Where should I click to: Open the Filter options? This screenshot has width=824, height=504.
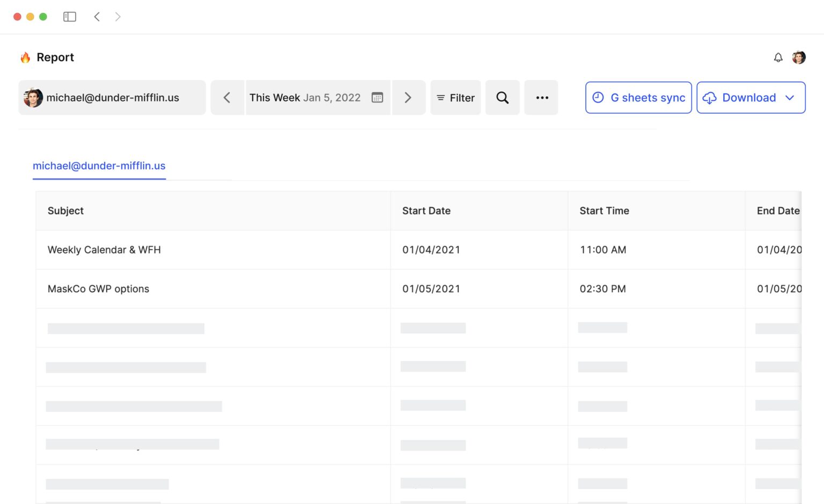coord(455,98)
